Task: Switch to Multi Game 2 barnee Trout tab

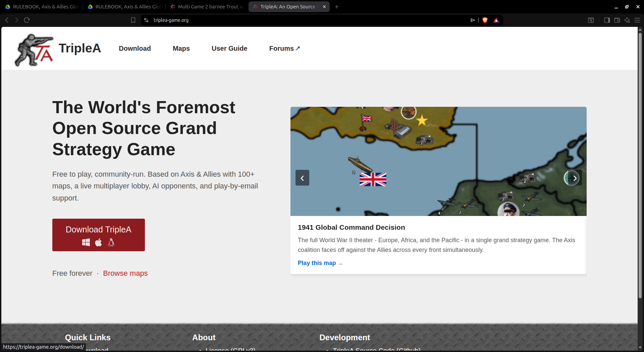Action: (207, 7)
